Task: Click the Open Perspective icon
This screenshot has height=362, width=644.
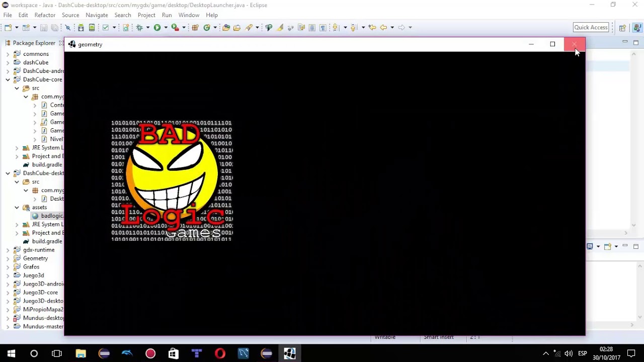Action: pos(622,28)
